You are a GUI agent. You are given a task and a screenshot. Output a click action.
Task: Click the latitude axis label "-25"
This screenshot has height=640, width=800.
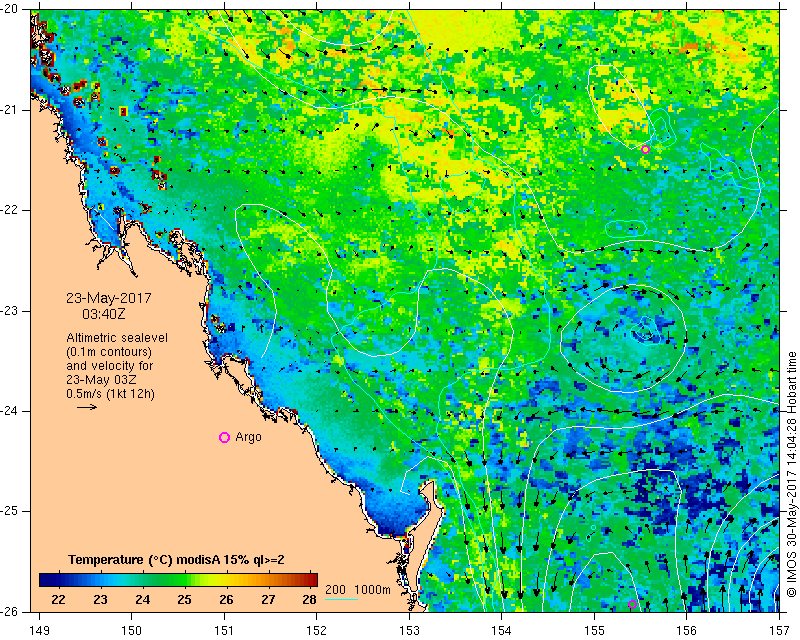(9, 511)
